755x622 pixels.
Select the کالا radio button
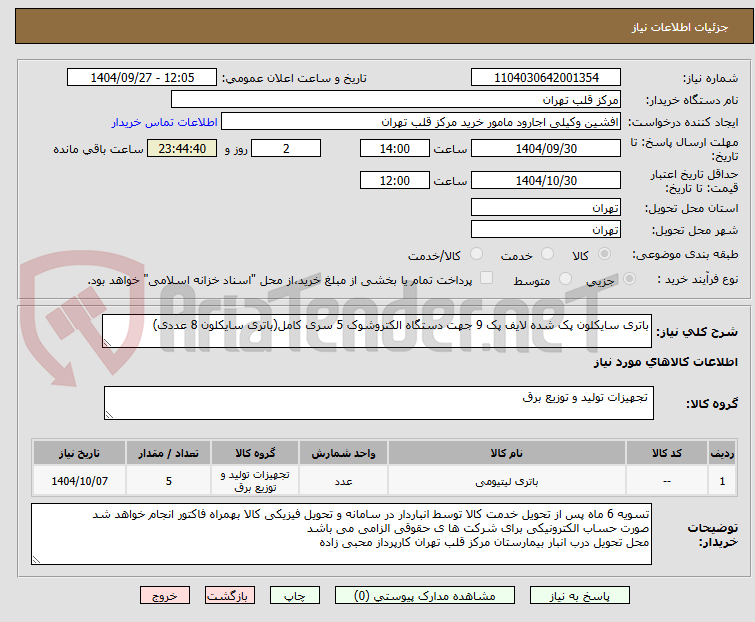point(604,254)
